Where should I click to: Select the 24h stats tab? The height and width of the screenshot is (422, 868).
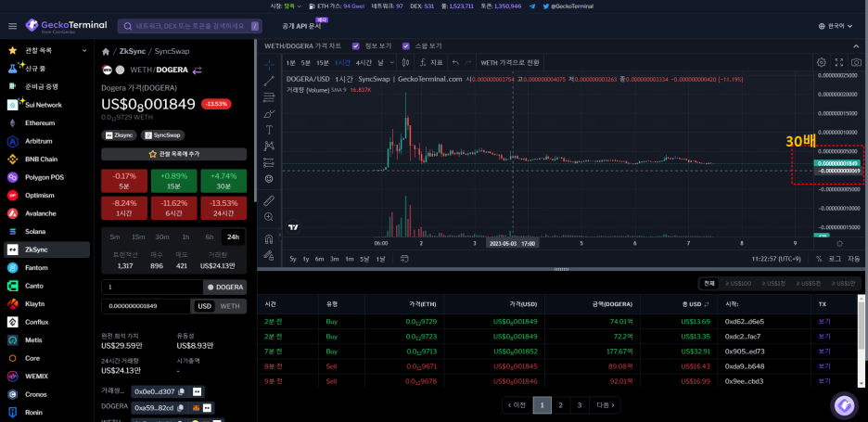233,237
